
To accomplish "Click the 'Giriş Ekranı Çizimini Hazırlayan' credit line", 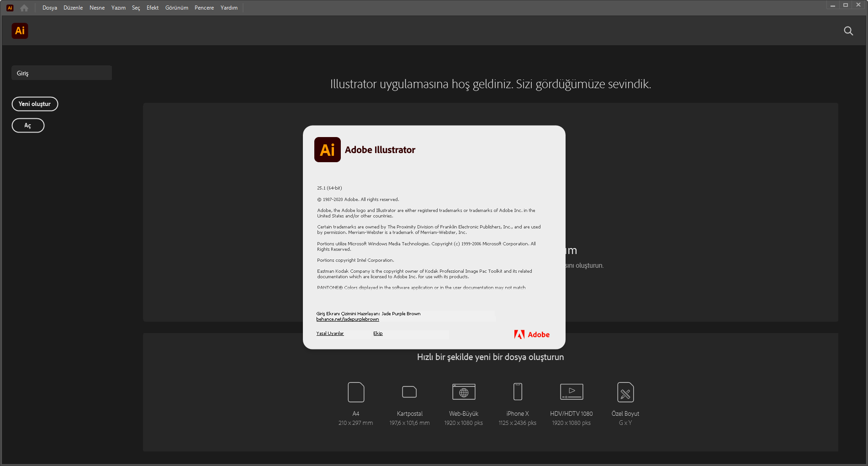I will [x=368, y=314].
